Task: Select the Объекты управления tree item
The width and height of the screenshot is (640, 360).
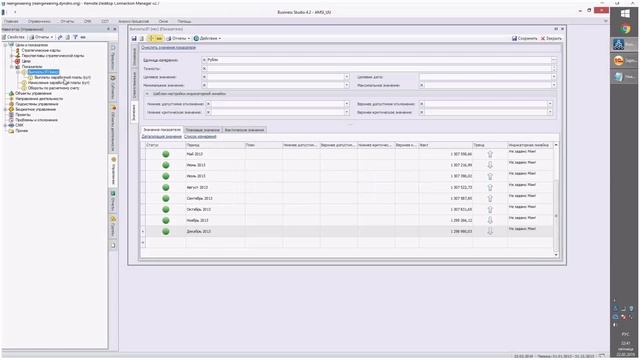Action: 33,93
